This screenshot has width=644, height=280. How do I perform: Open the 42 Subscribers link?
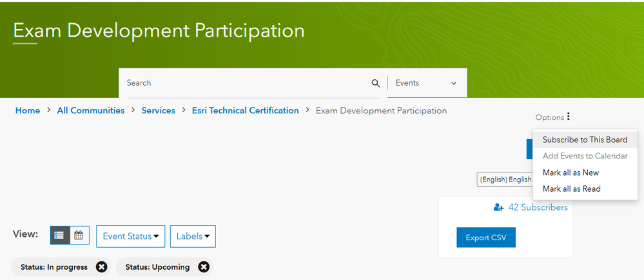click(538, 207)
